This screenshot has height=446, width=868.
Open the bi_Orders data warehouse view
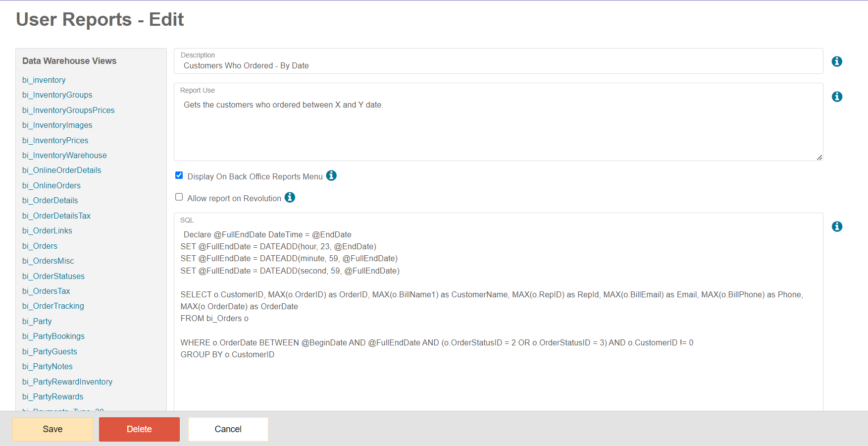point(40,246)
